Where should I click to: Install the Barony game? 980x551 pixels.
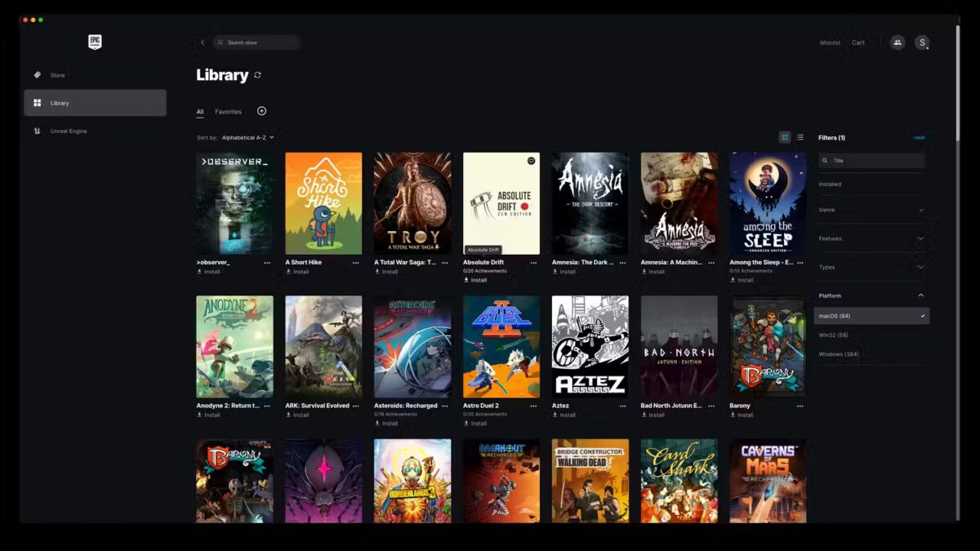[742, 415]
